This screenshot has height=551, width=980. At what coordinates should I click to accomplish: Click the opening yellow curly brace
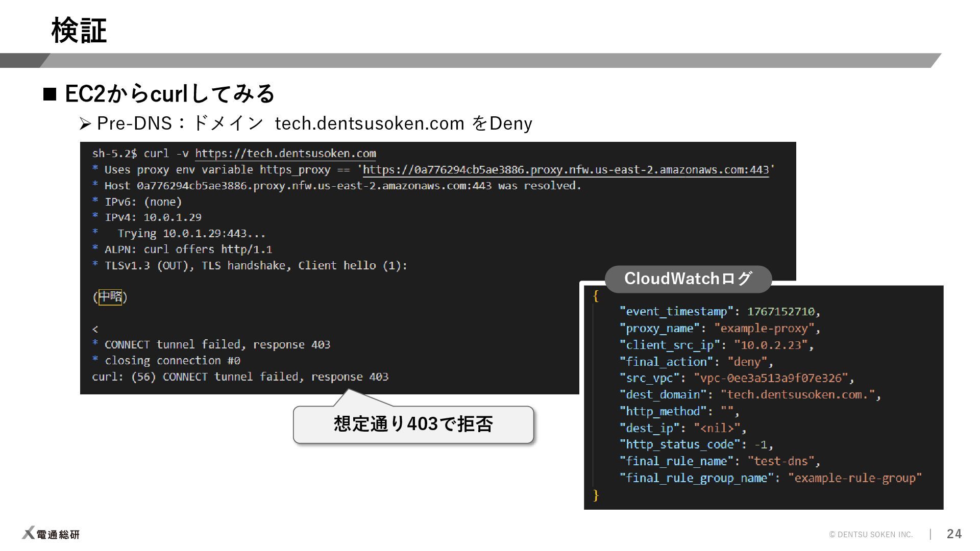point(596,296)
